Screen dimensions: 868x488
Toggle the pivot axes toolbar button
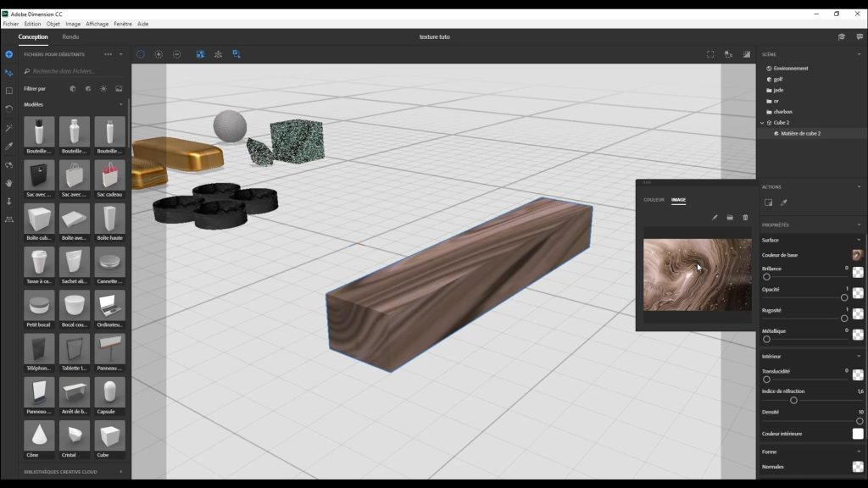(218, 54)
